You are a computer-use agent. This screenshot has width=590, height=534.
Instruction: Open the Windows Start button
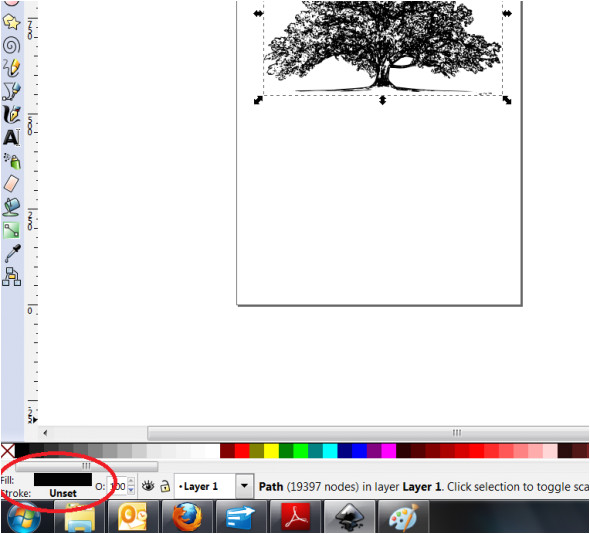pyautogui.click(x=24, y=518)
